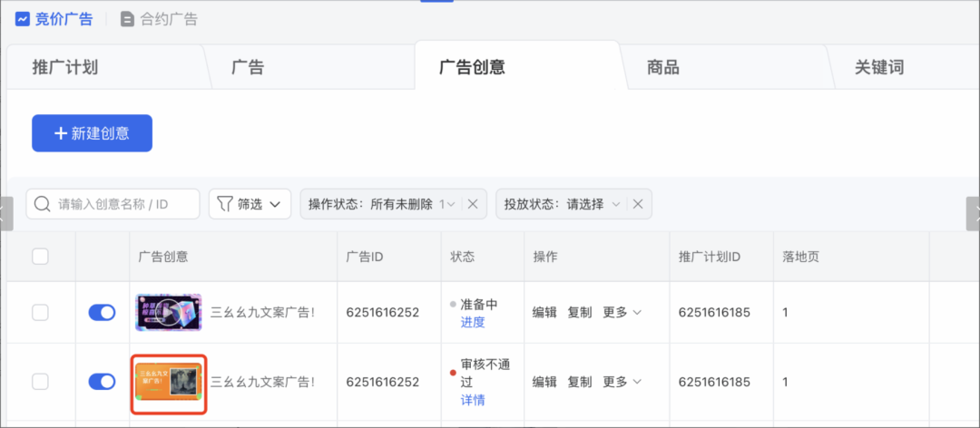Click the 新建创意 button
980x428 pixels.
92,133
